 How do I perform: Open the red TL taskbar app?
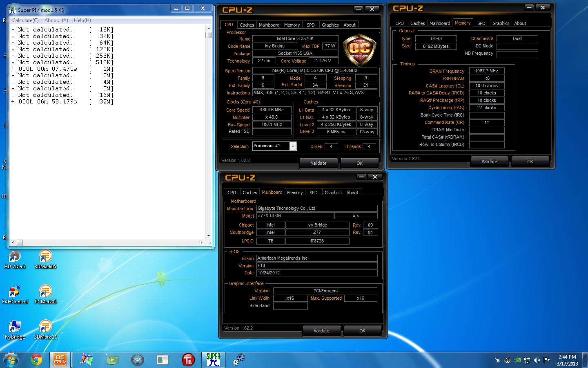[188, 360]
